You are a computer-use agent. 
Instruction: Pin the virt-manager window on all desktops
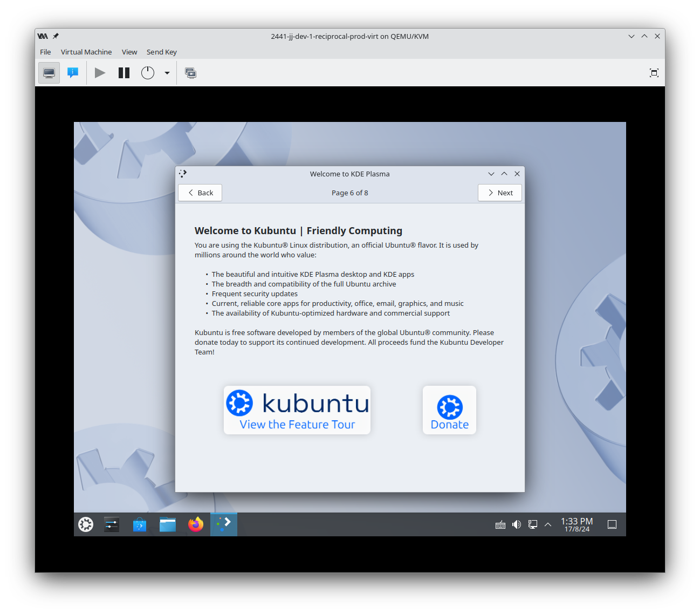(56, 36)
